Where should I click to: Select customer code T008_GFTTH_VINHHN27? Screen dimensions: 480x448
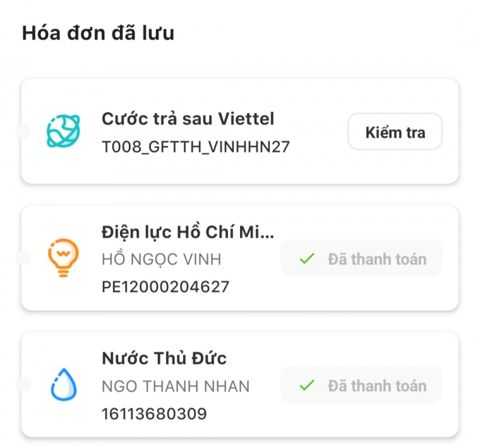[x=195, y=147]
